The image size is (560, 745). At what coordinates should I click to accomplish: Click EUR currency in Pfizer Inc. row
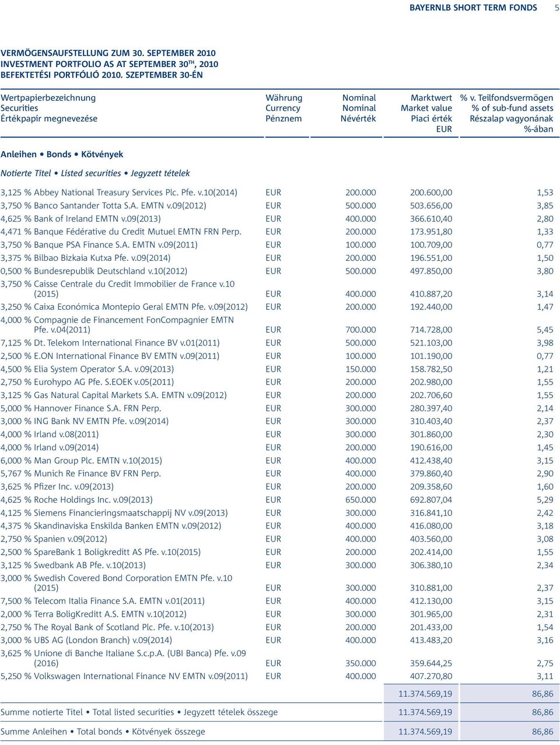273,487
